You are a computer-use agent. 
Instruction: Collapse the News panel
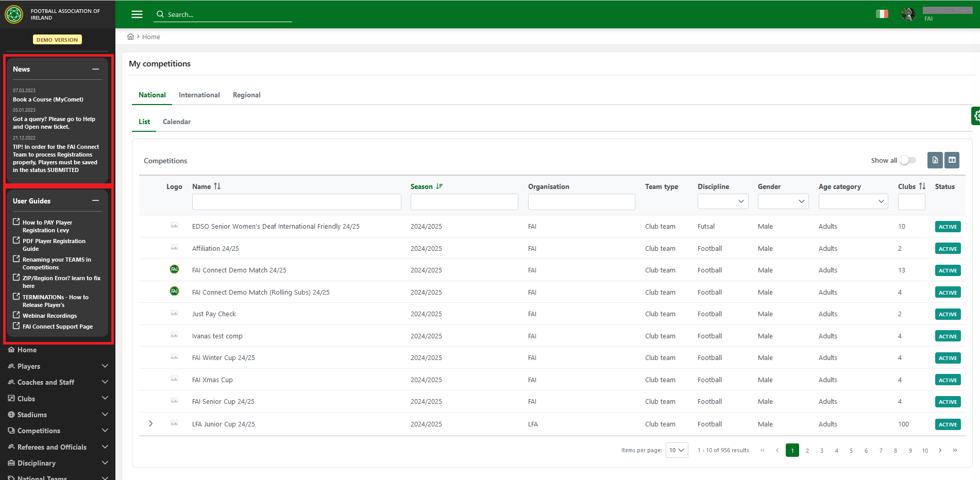click(x=95, y=69)
